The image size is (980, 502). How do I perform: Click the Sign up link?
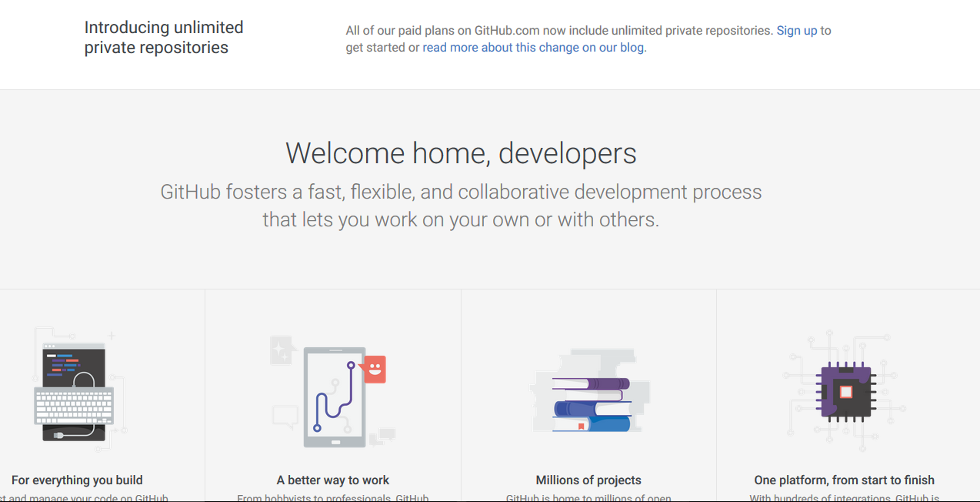coord(797,31)
